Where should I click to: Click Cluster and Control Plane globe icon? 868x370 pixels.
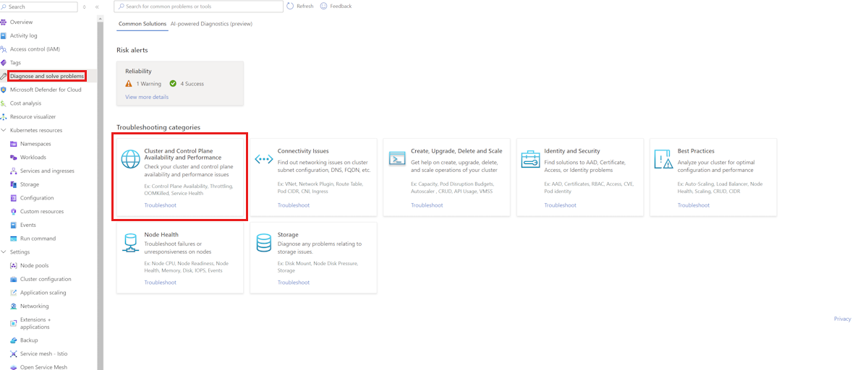click(130, 159)
